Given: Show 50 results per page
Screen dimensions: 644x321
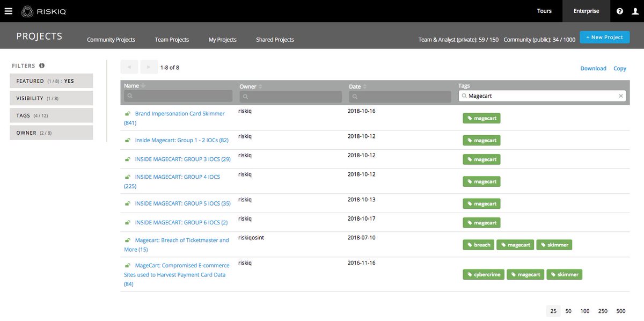Looking at the screenshot, I should tap(568, 311).
